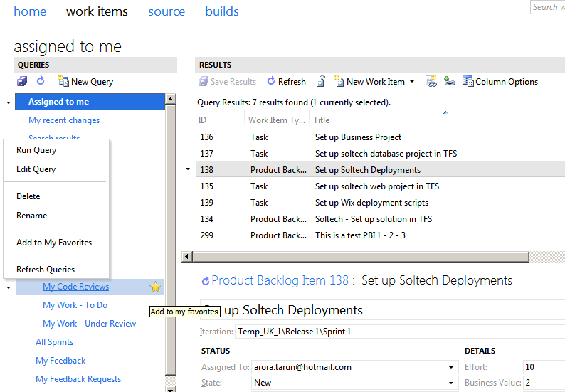565x392 pixels.
Task: Open the Product Backlog Item 138 link
Action: 280,280
